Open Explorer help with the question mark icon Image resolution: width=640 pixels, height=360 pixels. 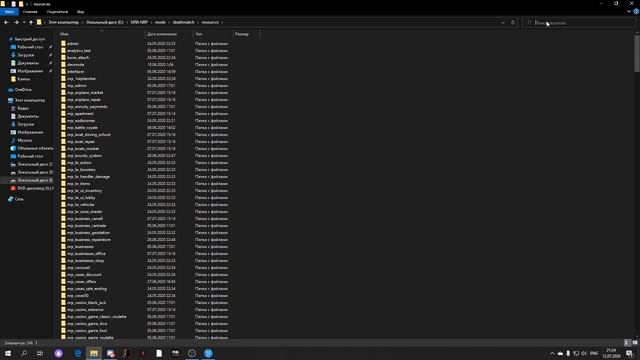click(636, 11)
